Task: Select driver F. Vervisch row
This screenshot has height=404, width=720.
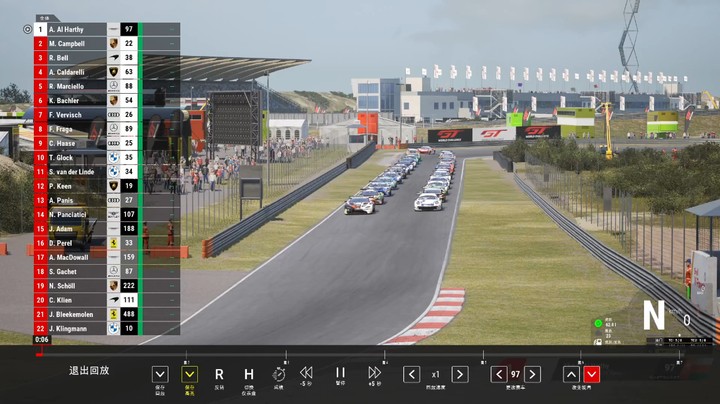Action: (107, 115)
